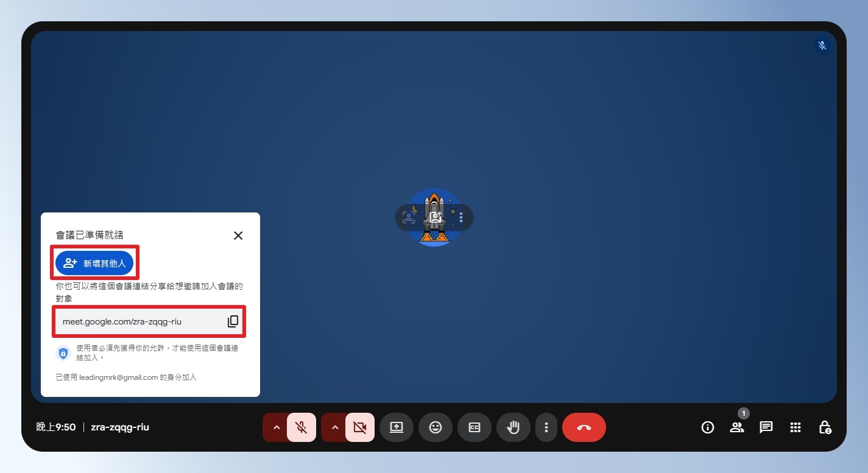Click the 新增其他人 button
This screenshot has height=473, width=868.
(94, 263)
